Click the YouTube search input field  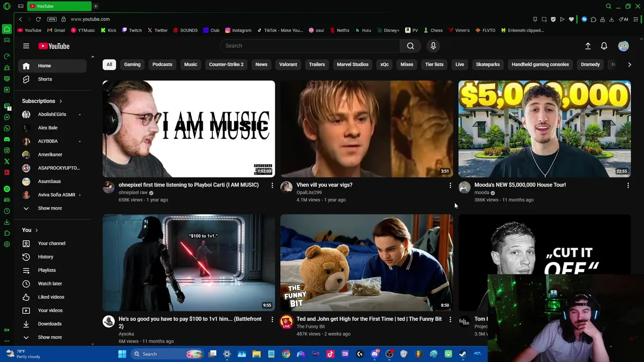click(310, 46)
